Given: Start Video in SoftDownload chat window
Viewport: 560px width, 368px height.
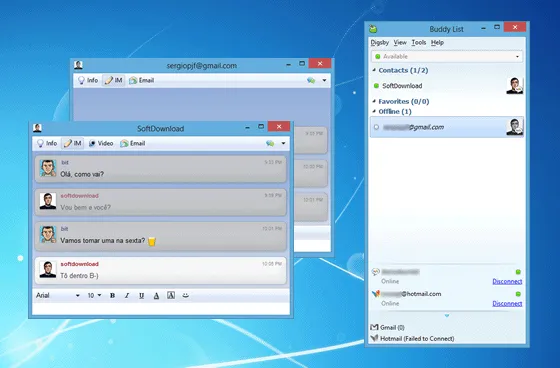Looking at the screenshot, I should (x=101, y=143).
